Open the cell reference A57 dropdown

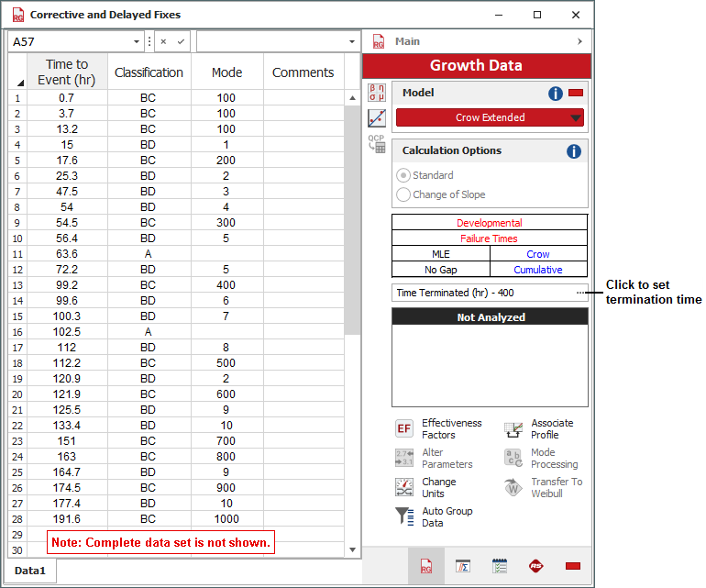click(137, 42)
